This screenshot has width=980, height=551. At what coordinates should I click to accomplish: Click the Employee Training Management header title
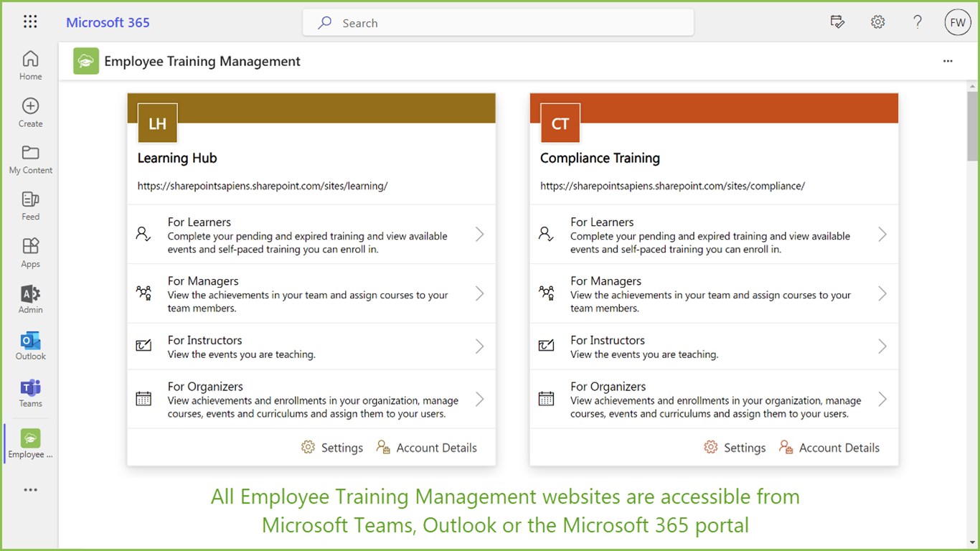tap(202, 62)
